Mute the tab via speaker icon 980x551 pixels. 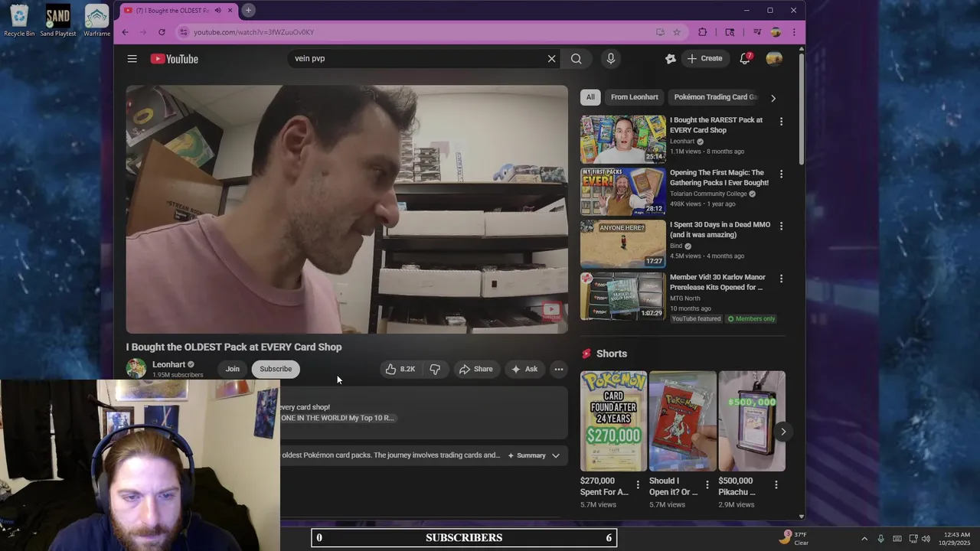[x=218, y=10]
